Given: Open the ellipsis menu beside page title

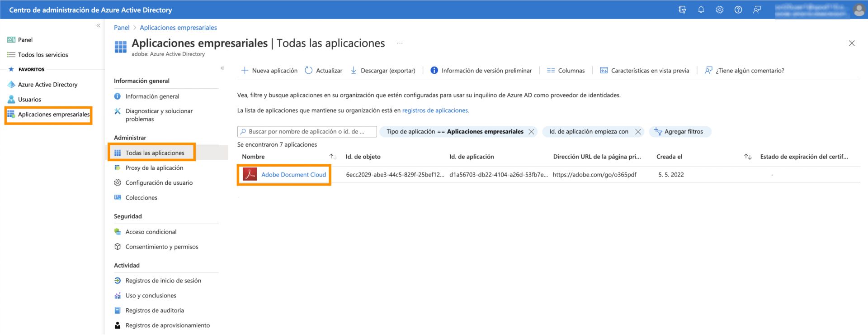Looking at the screenshot, I should coord(400,43).
